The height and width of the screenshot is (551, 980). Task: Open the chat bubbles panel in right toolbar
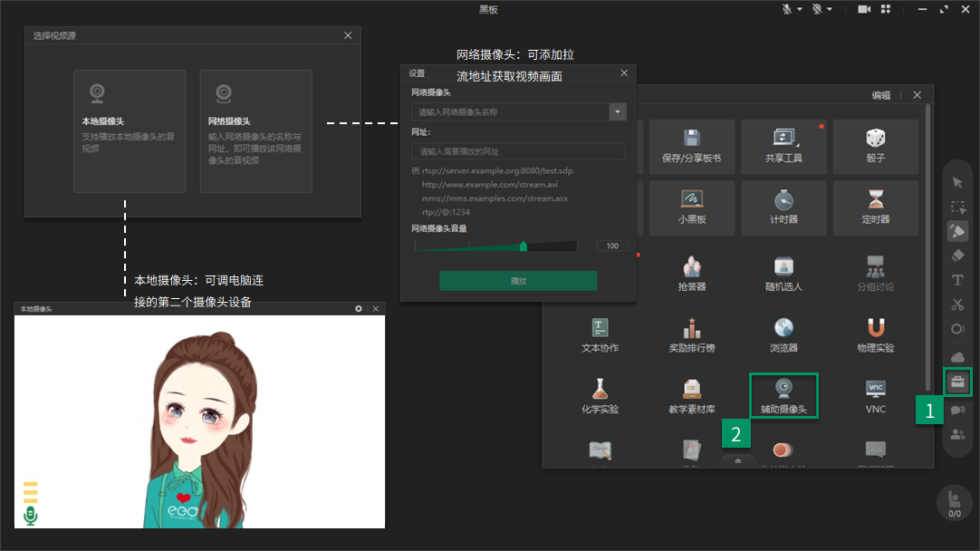[x=957, y=411]
